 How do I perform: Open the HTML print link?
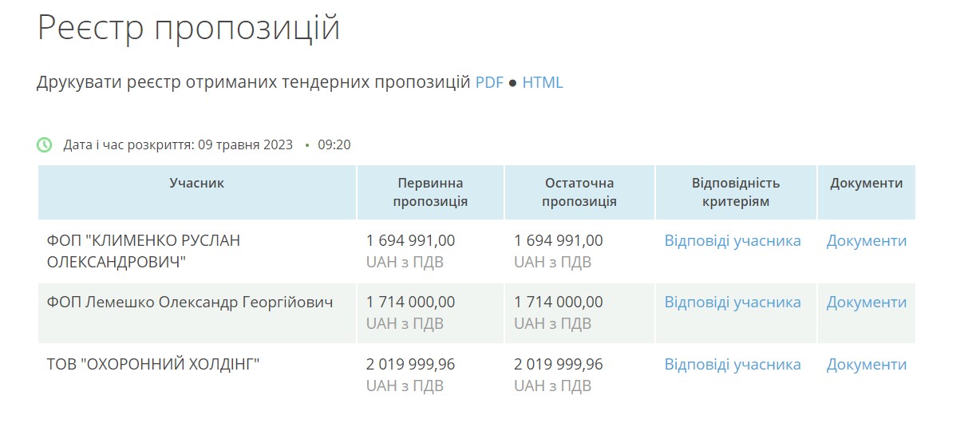[543, 82]
